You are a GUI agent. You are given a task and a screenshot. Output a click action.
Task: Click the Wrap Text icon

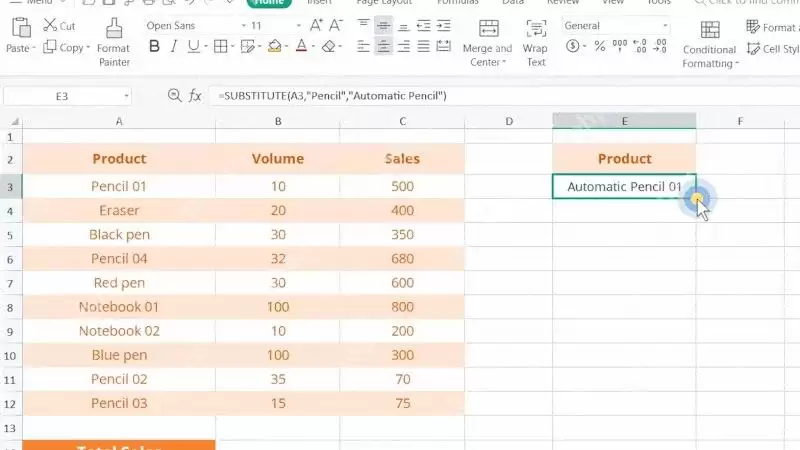pyautogui.click(x=536, y=29)
